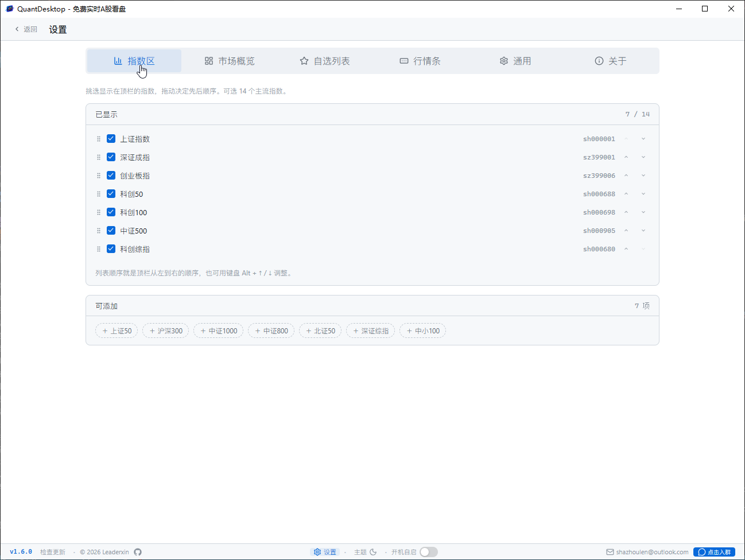Click the 设置 button in footer
This screenshot has height=560, width=745.
325,552
